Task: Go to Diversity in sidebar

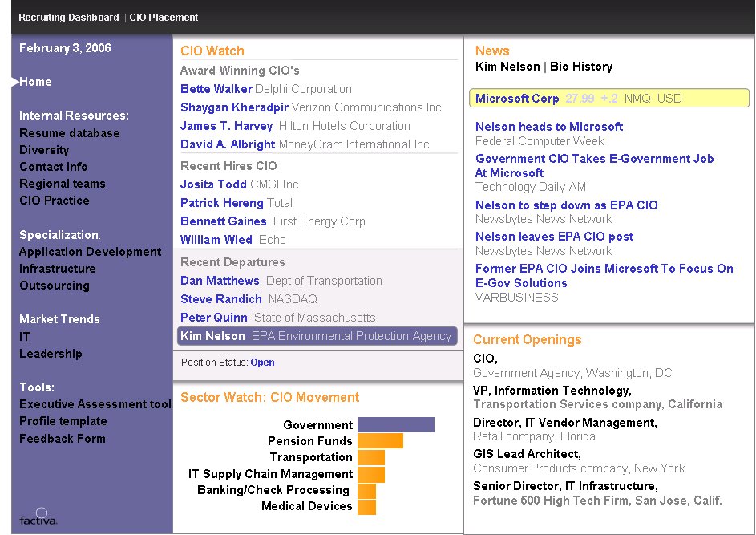Action: (44, 150)
